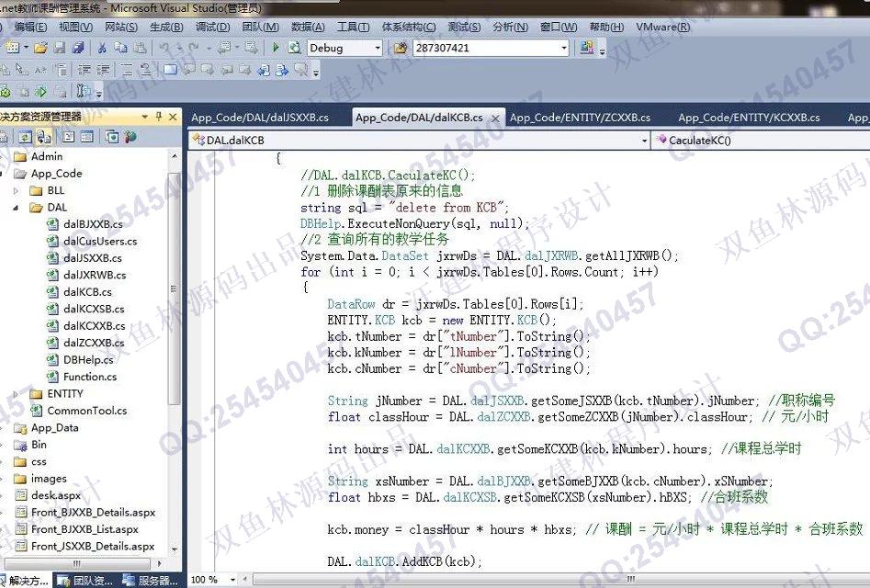Click the blue next bookmark arrow icon
Image resolution: width=870 pixels, height=588 pixels.
point(282,71)
